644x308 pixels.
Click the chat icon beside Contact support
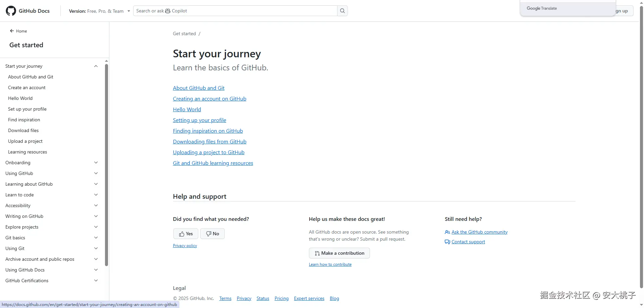coord(447,242)
